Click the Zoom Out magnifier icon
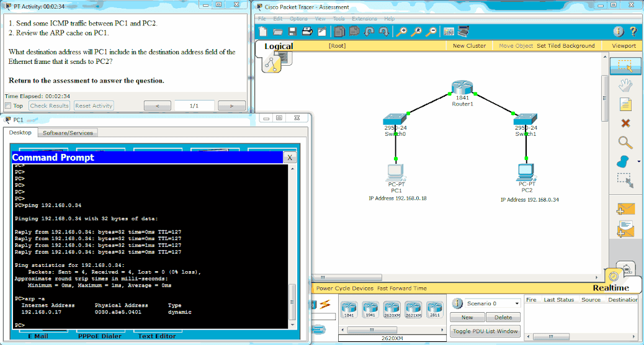Screen dimensions: 644x345 pyautogui.click(x=431, y=32)
